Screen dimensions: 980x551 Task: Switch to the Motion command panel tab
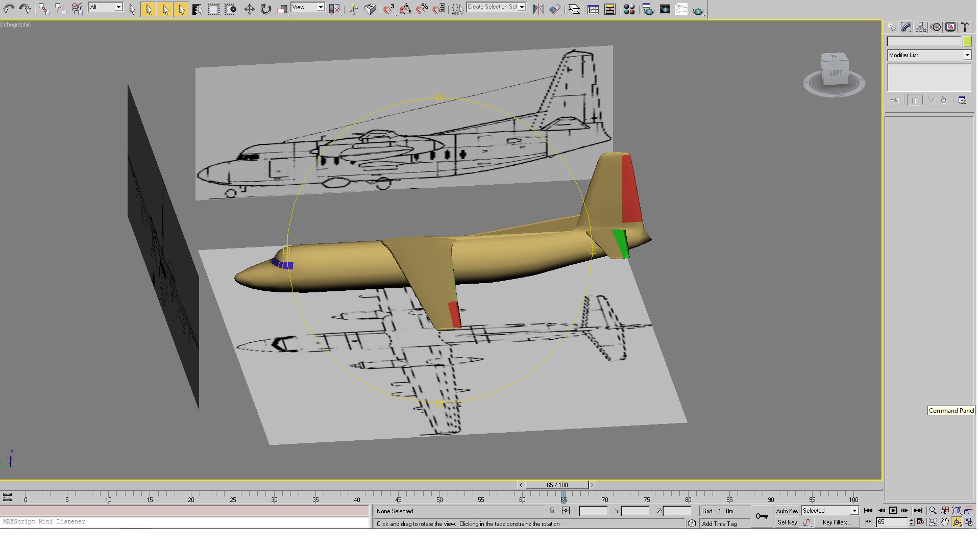(936, 28)
